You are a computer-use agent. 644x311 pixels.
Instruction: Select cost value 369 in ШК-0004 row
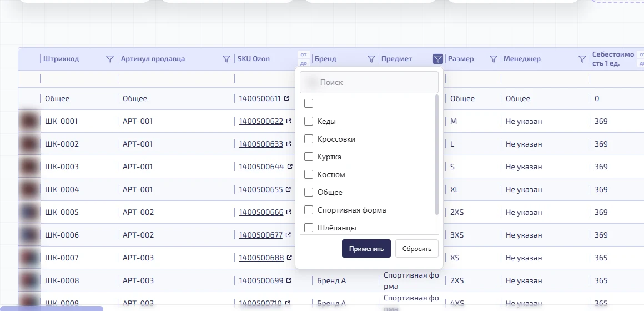(601, 189)
